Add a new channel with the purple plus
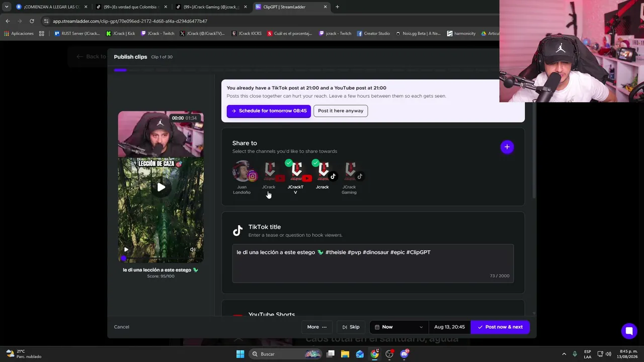The width and height of the screenshot is (644, 362). coord(507,147)
